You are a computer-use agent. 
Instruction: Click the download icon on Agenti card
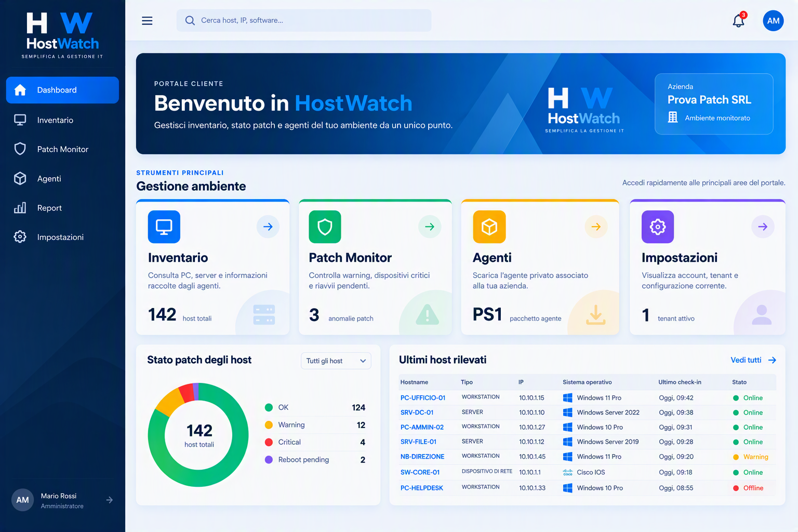596,315
